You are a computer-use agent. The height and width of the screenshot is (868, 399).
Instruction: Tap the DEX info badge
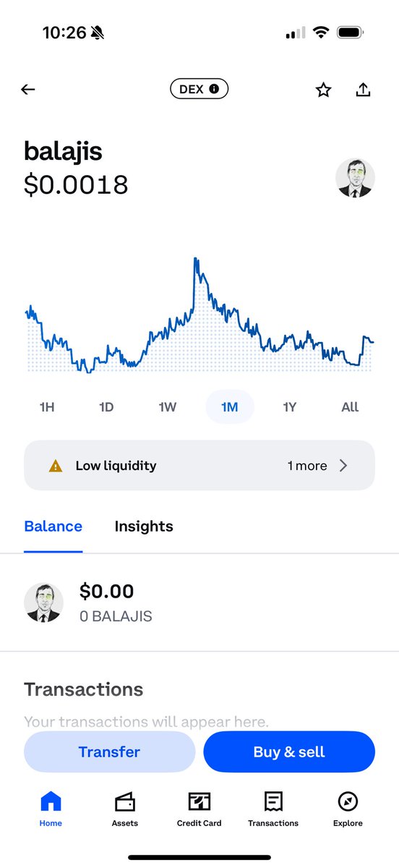tap(199, 89)
